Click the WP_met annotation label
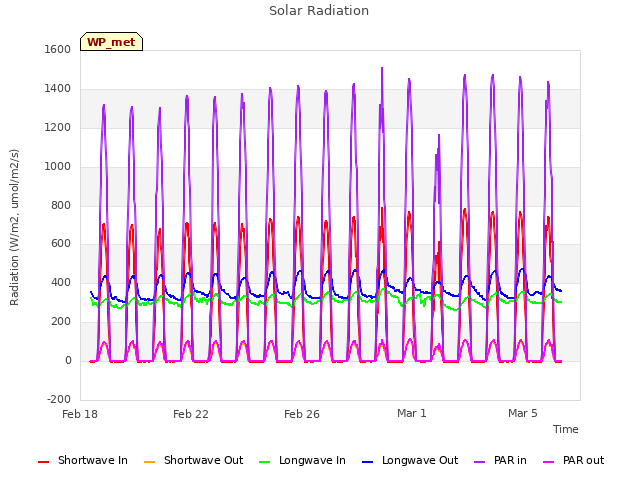 [x=111, y=42]
